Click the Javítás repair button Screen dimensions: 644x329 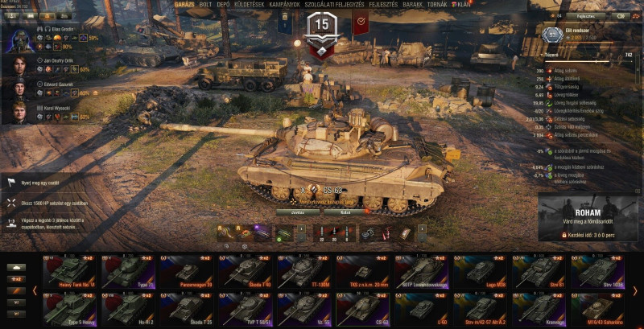point(298,212)
